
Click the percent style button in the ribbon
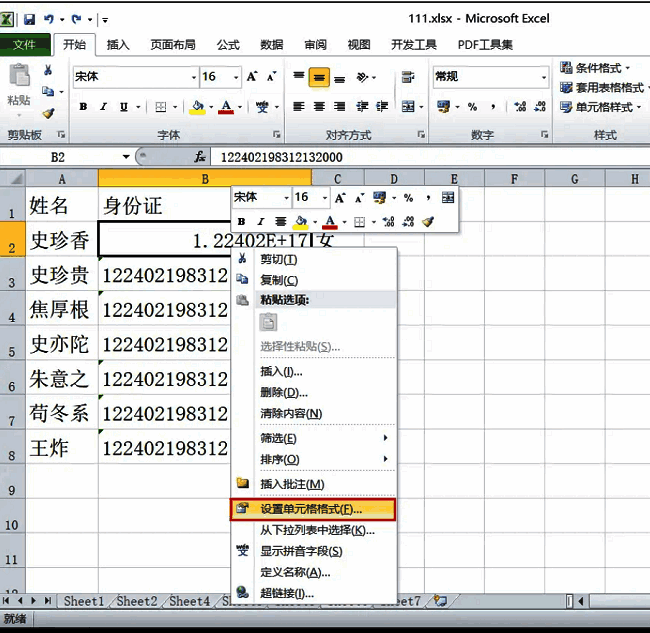pyautogui.click(x=471, y=107)
